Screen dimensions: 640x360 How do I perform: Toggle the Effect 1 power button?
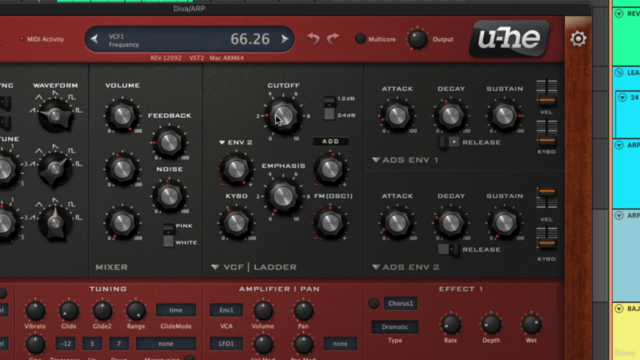[374, 303]
